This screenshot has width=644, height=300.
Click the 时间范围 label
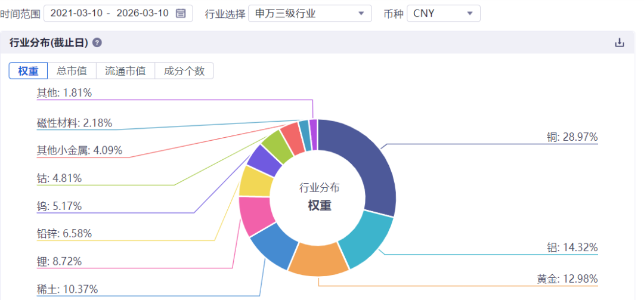[20, 14]
